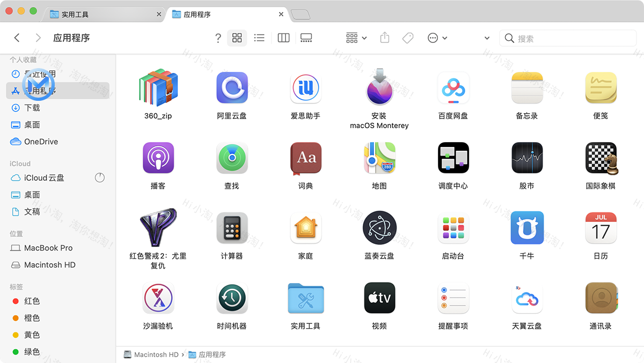This screenshot has height=363, width=644.
Task: Launch the 千牛 app
Action: [x=527, y=228]
